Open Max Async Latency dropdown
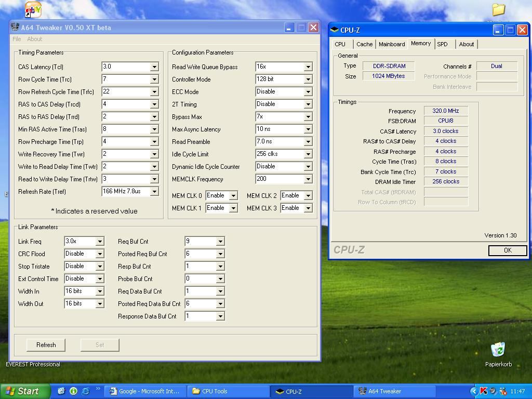 308,129
